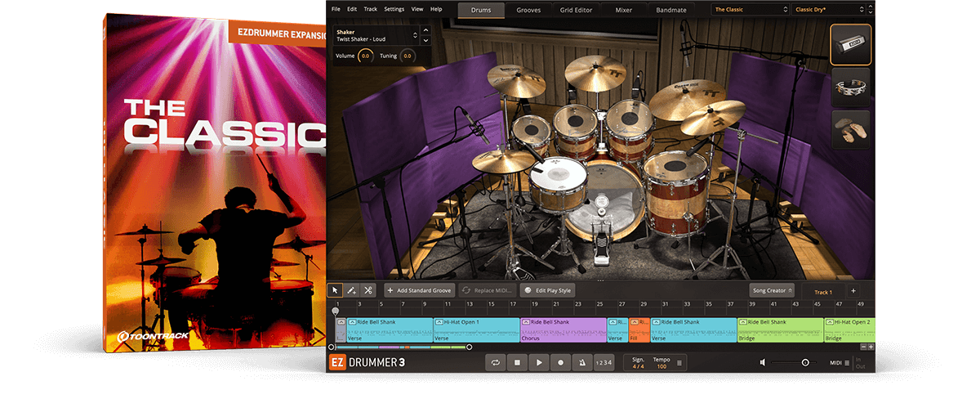Select the pencil draw tool

(351, 290)
